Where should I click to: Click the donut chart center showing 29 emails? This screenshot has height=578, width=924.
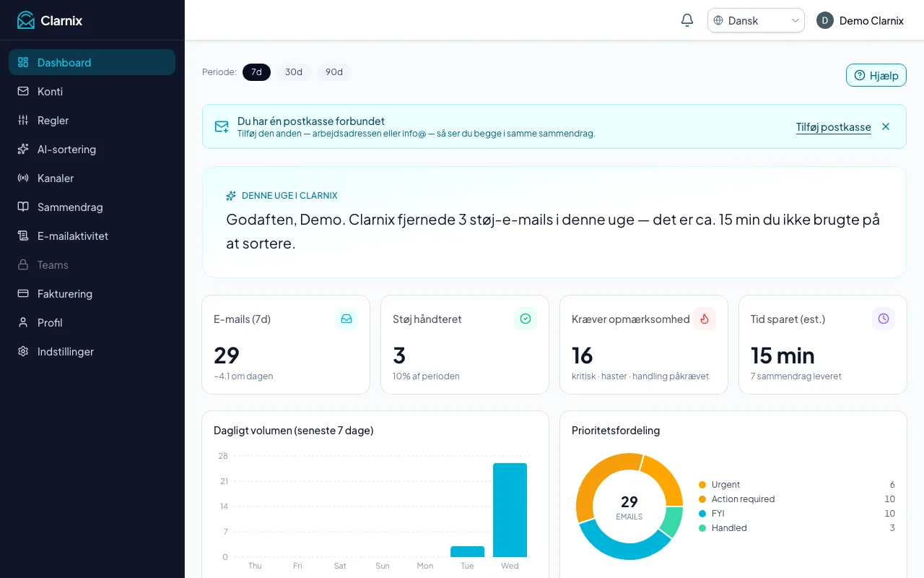click(x=629, y=506)
